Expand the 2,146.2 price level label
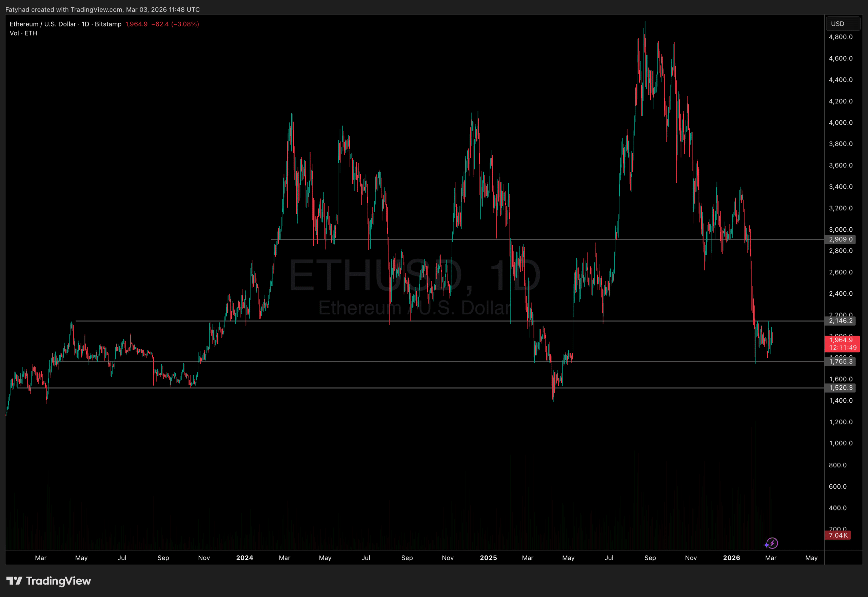Screen dimensions: 868x597 coord(841,321)
